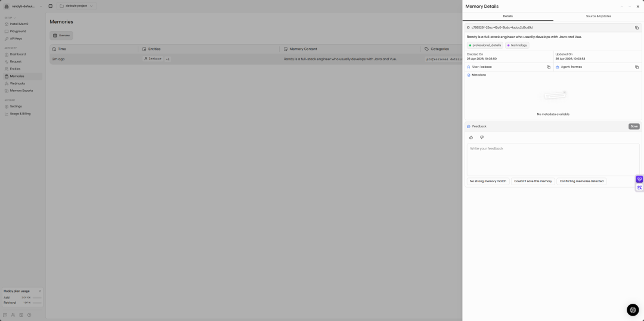Copy the User leeboae value

[x=549, y=67]
